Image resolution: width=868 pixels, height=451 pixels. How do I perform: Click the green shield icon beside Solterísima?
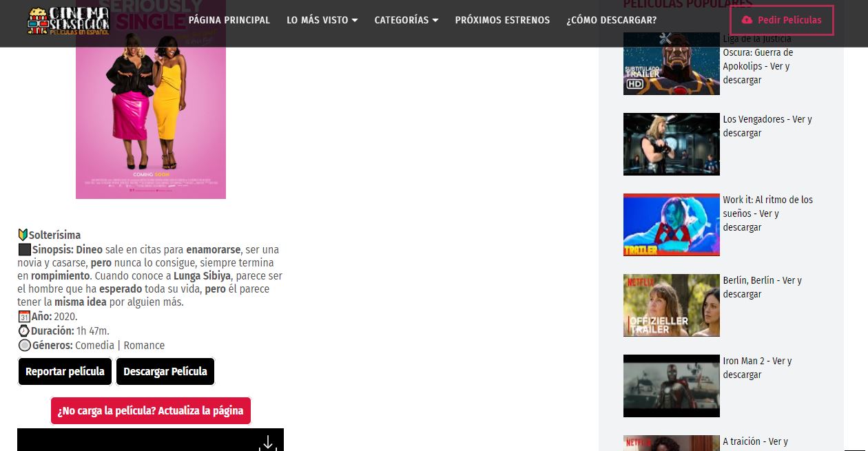point(23,235)
